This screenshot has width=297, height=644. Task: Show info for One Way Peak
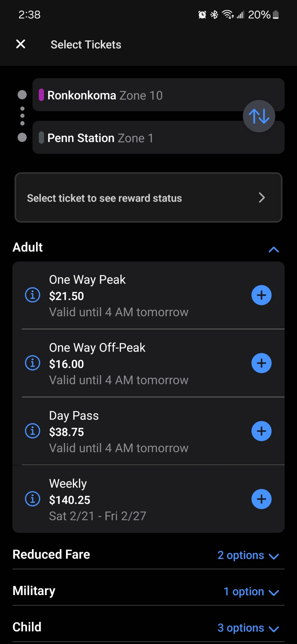coord(33,295)
